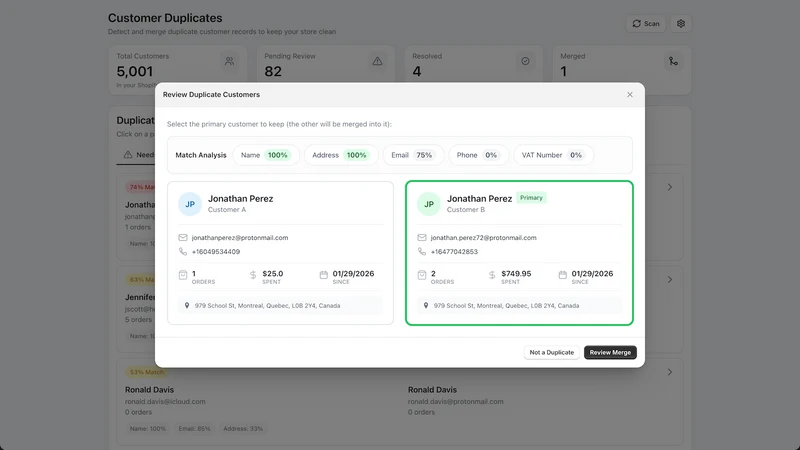Screen dimensions: 800x450
Task: Click the Phone 0% match chip
Action: pos(478,155)
